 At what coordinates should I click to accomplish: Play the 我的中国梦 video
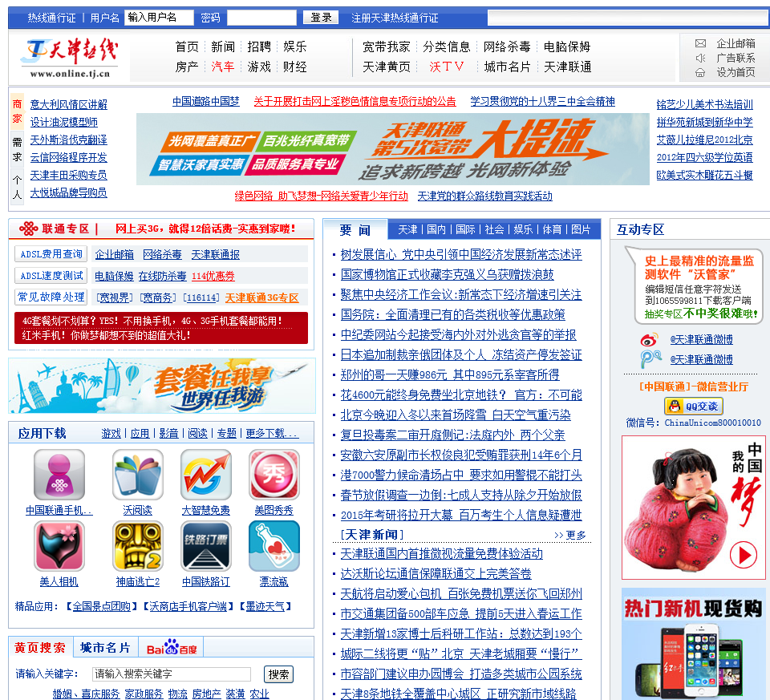pos(743,555)
